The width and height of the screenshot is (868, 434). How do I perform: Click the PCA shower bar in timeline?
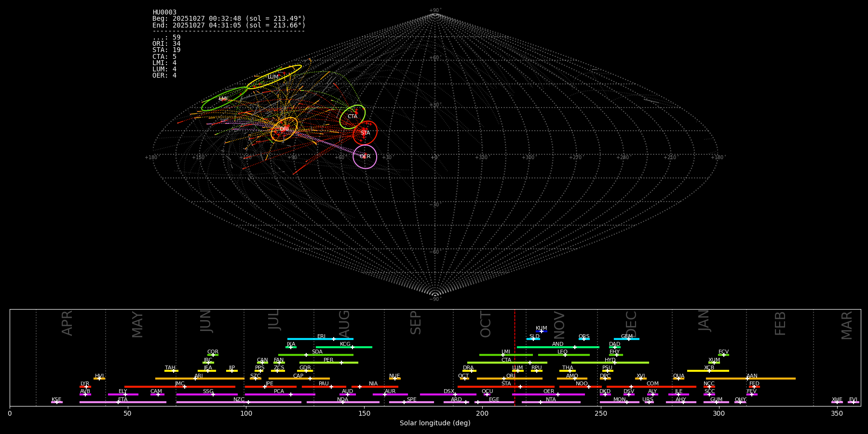[x=280, y=394]
